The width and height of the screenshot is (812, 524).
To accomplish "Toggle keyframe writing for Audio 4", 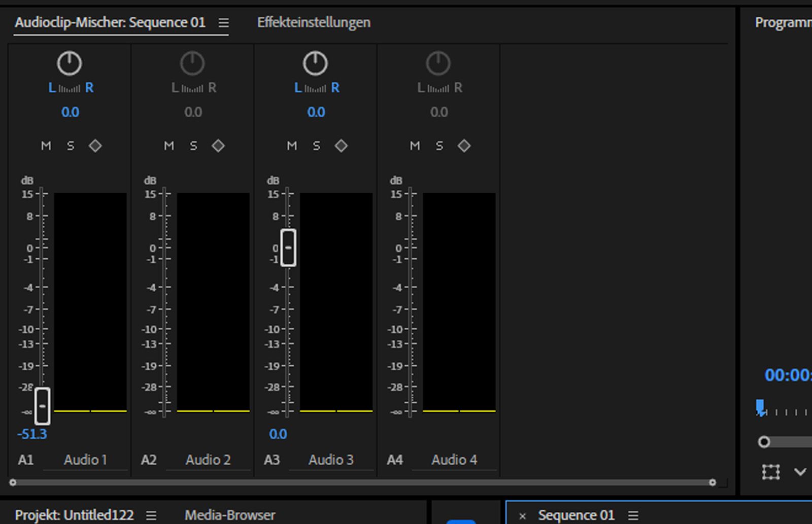I will click(464, 146).
